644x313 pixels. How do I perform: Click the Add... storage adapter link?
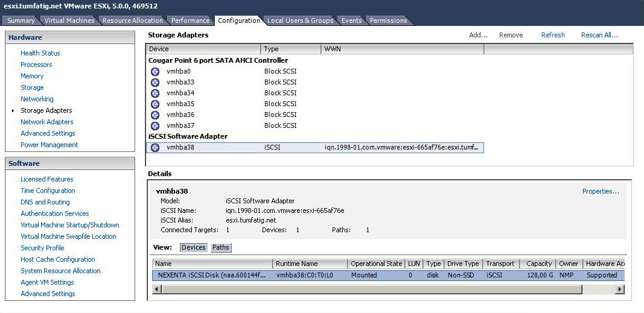(x=478, y=35)
